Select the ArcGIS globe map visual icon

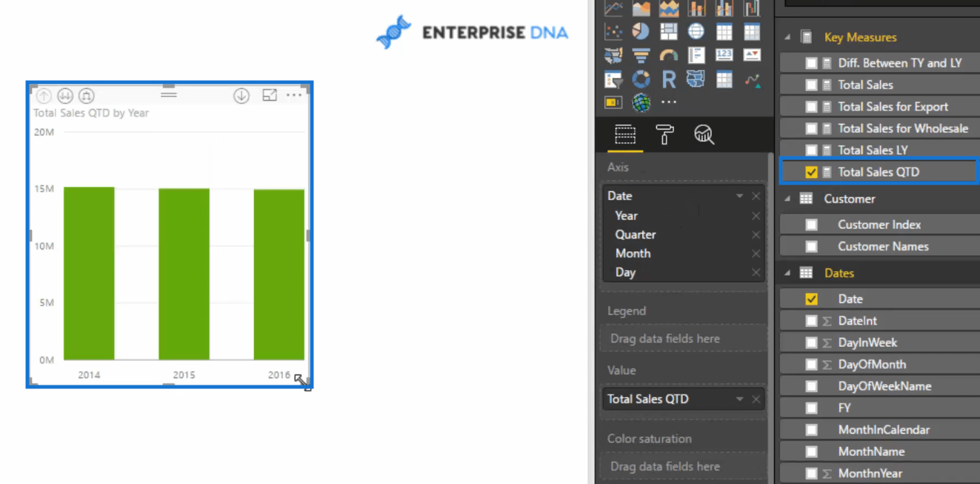pos(641,102)
